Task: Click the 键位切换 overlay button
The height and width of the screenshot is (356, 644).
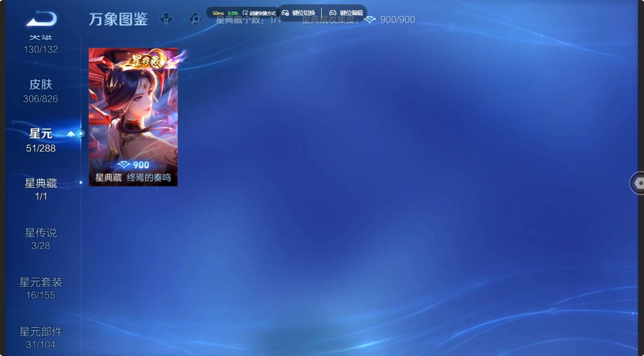Action: (298, 13)
